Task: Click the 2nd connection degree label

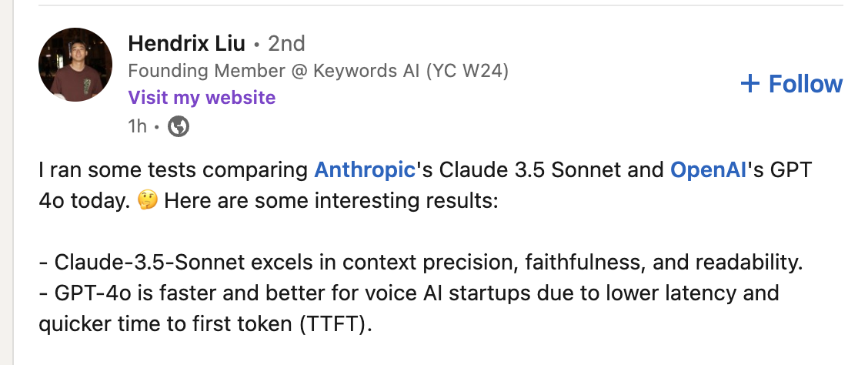Action: pos(287,43)
